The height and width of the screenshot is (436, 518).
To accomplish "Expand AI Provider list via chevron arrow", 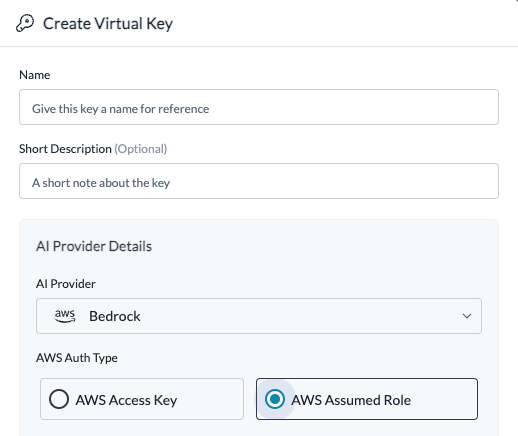I will point(467,316).
